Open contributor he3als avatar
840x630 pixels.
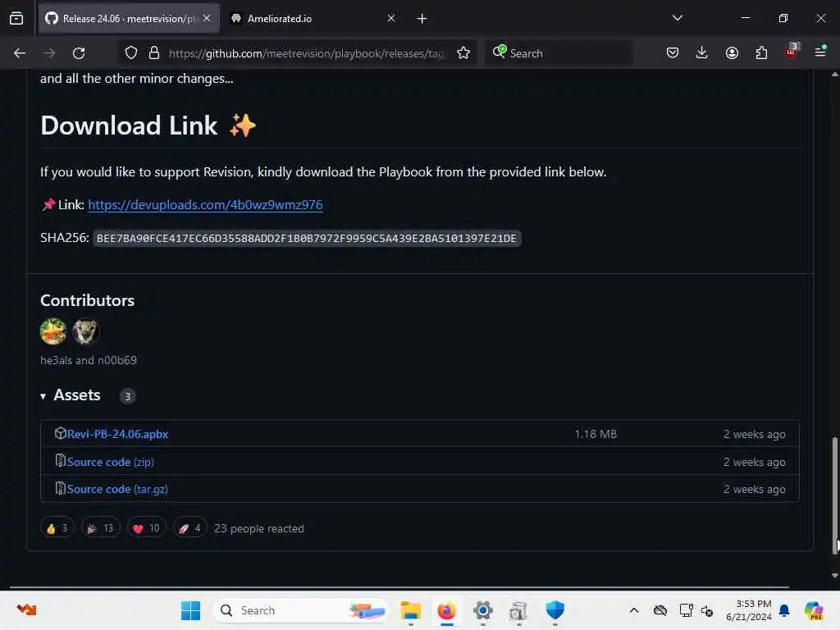(53, 331)
